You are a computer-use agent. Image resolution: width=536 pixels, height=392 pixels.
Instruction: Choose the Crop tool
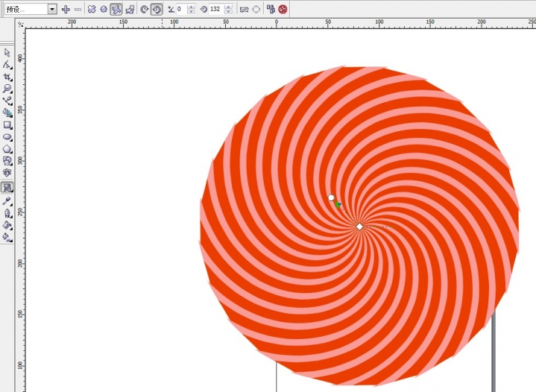coord(7,77)
